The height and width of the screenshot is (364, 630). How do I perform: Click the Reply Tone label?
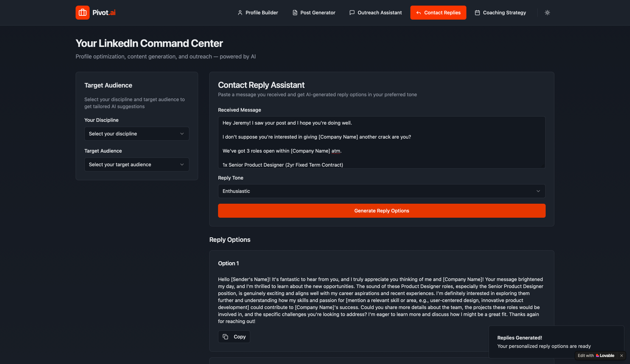click(x=231, y=178)
